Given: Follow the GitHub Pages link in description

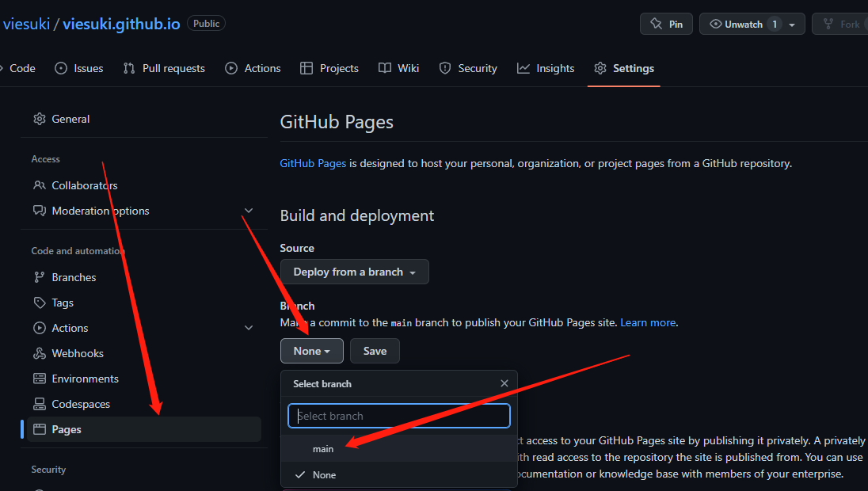Looking at the screenshot, I should [313, 163].
